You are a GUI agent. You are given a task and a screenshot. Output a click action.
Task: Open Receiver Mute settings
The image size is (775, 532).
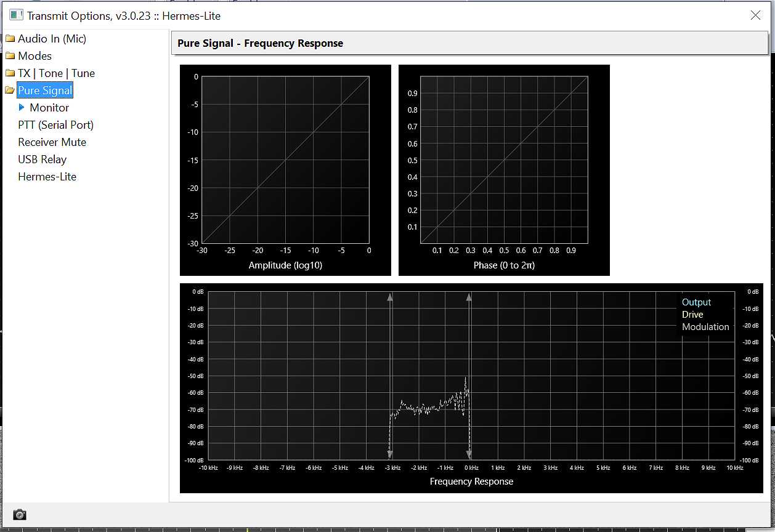(x=52, y=142)
